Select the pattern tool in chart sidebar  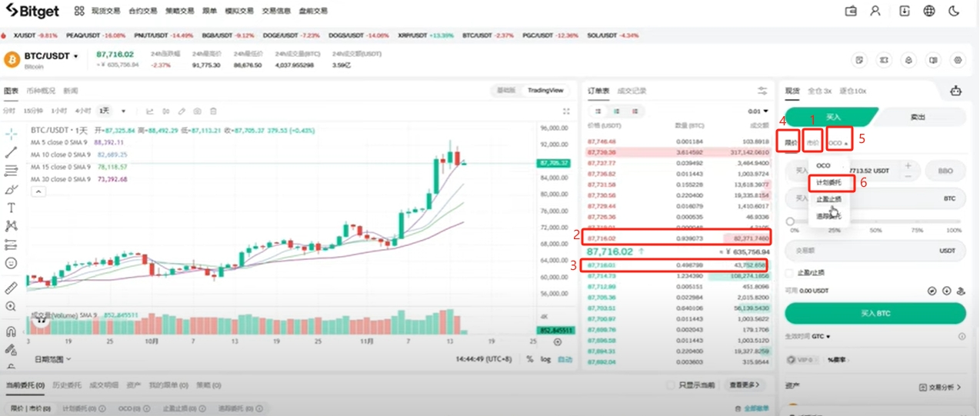pos(11,226)
